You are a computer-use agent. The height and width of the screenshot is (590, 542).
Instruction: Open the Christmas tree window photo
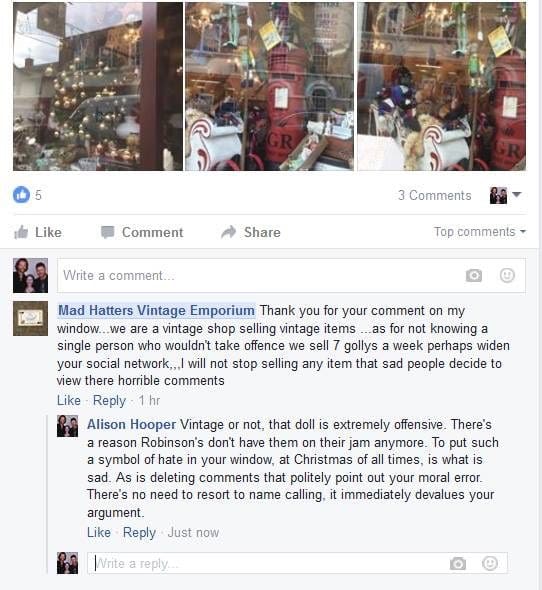[x=98, y=86]
